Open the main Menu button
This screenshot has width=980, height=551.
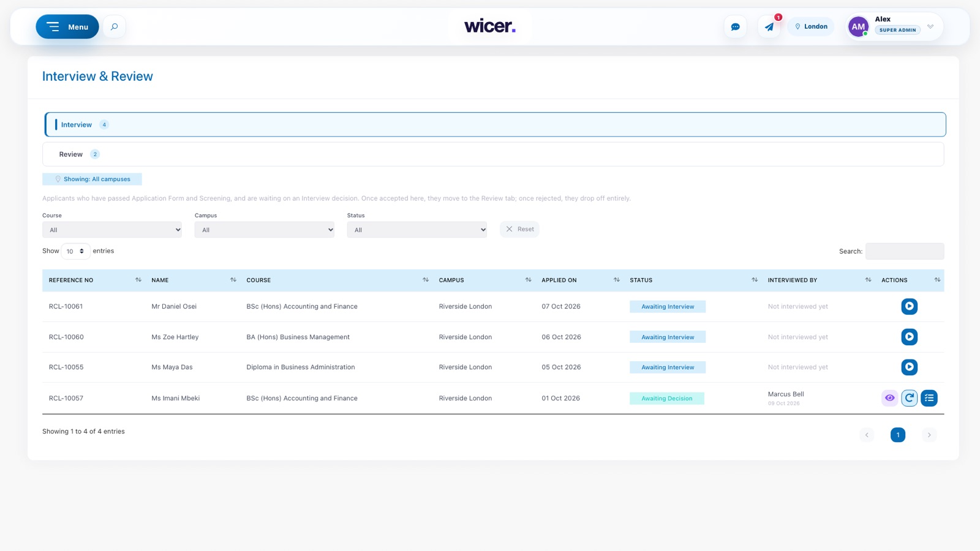coord(67,27)
